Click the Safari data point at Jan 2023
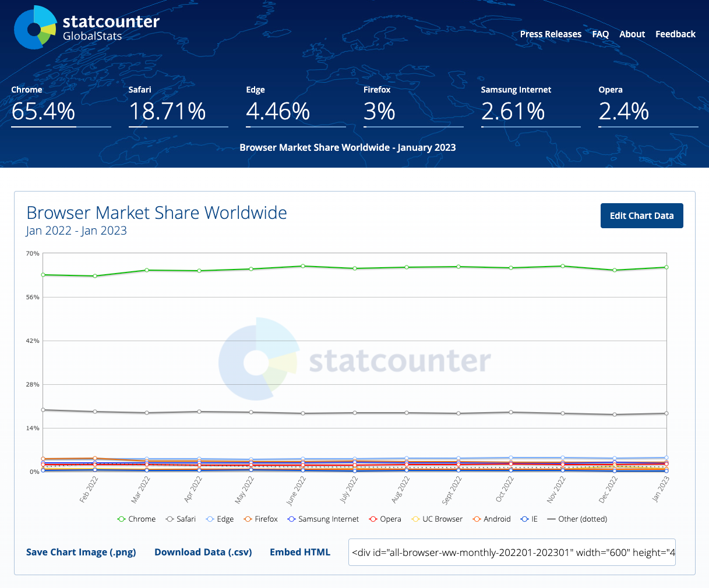This screenshot has width=709, height=588. 666,413
